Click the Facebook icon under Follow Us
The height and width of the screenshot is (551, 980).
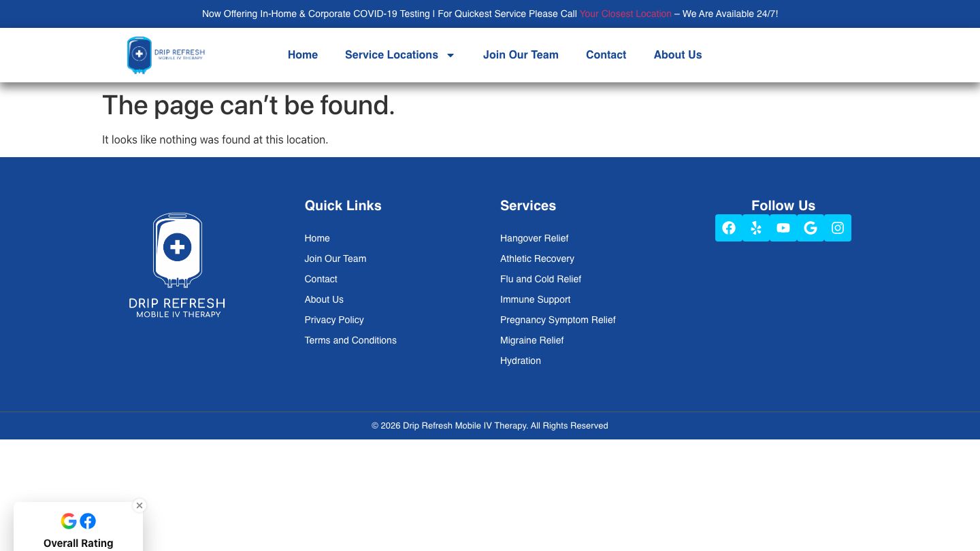[x=729, y=228]
